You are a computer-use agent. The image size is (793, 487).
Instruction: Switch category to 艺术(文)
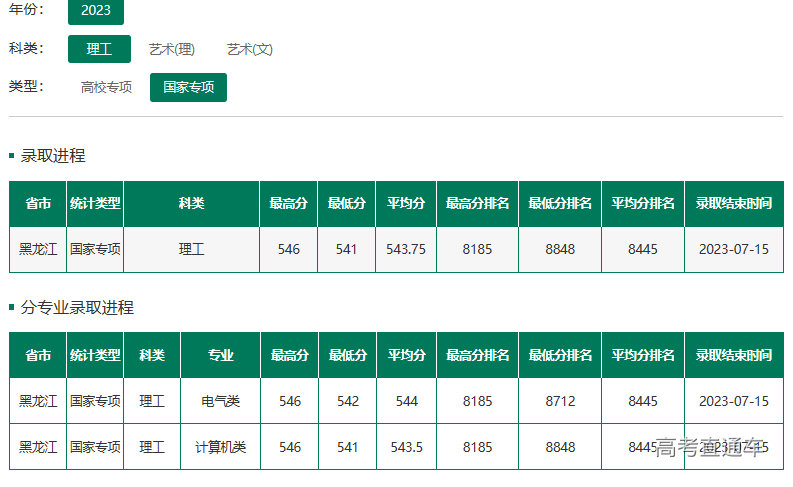coord(249,49)
